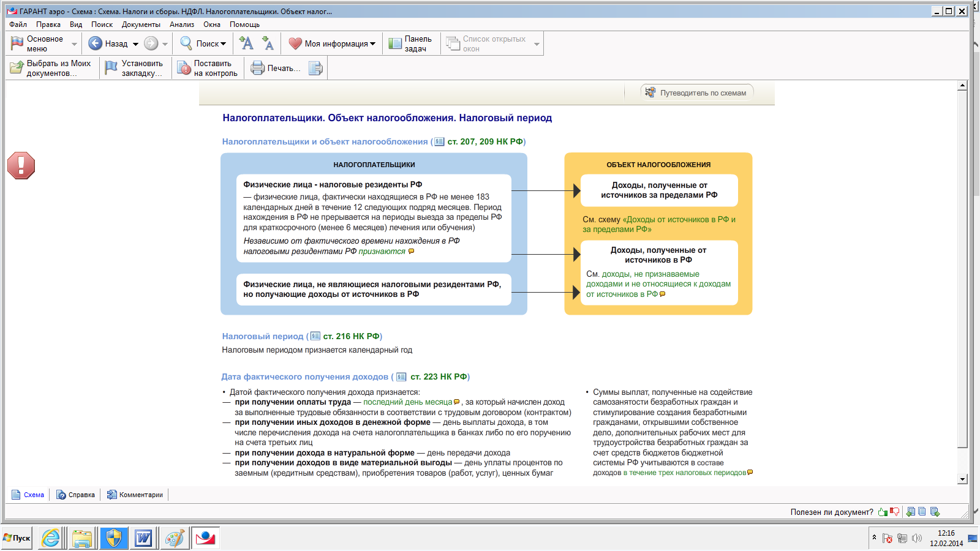Click the print preview page icon
980x551 pixels.
click(x=315, y=68)
